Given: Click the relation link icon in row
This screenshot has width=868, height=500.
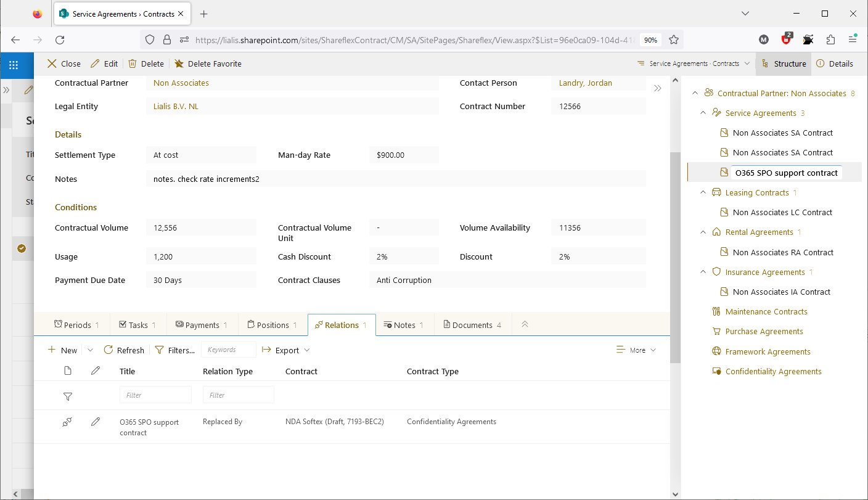Looking at the screenshot, I should pyautogui.click(x=68, y=422).
